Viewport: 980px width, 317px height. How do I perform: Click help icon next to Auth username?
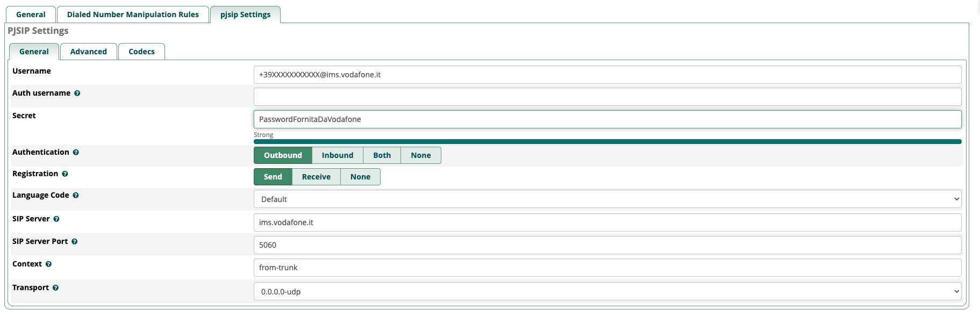click(x=77, y=93)
